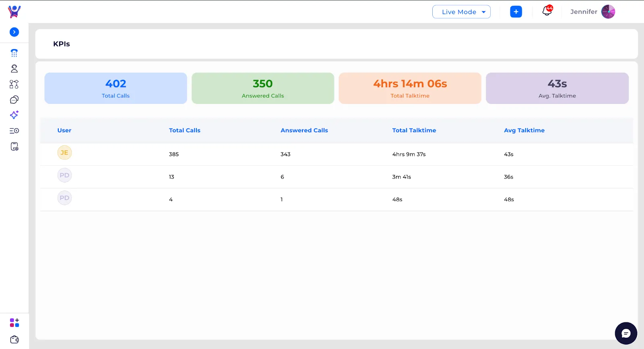The width and height of the screenshot is (644, 349).
Task: Sort by Total Talktime column header
Action: (x=414, y=130)
